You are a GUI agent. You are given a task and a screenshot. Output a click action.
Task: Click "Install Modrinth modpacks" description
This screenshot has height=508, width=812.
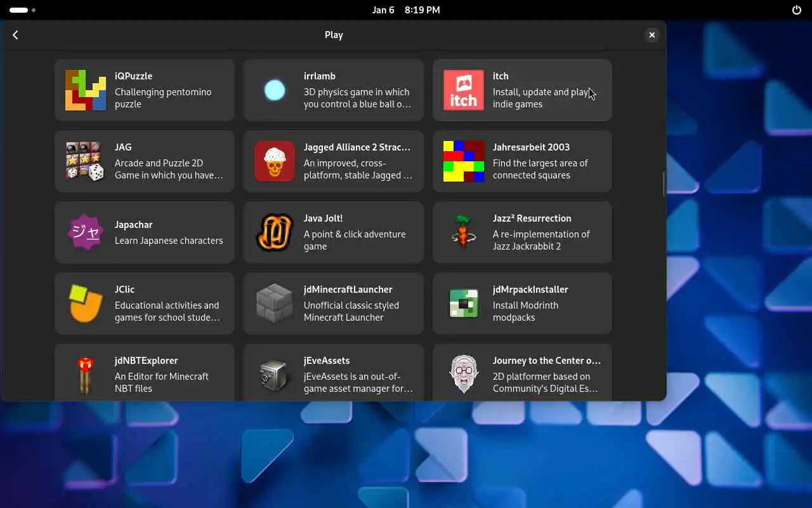click(525, 311)
